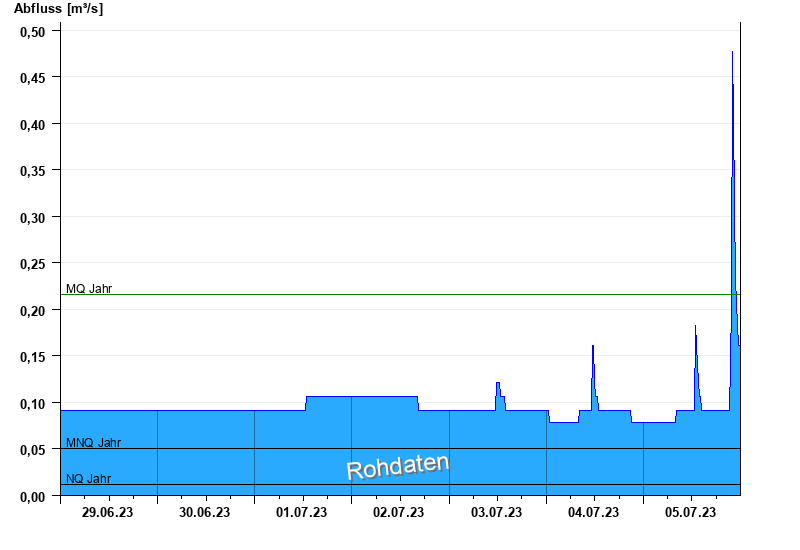Click the MNQ Jahr line label
The height and width of the screenshot is (550, 800).
(x=93, y=442)
